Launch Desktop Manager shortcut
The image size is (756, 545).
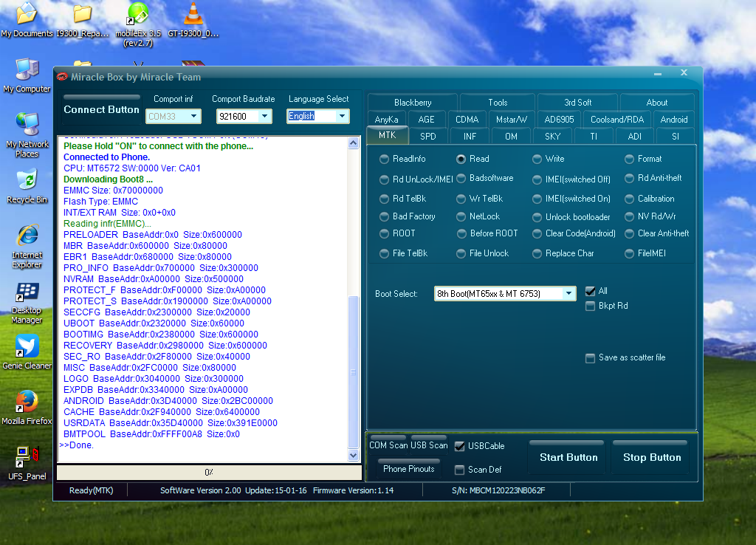tap(27, 301)
